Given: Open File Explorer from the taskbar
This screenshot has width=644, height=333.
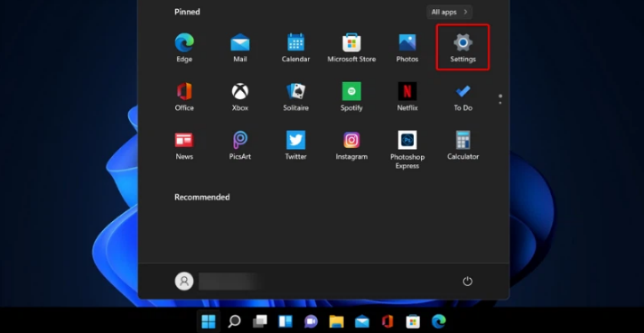Looking at the screenshot, I should pos(336,321).
